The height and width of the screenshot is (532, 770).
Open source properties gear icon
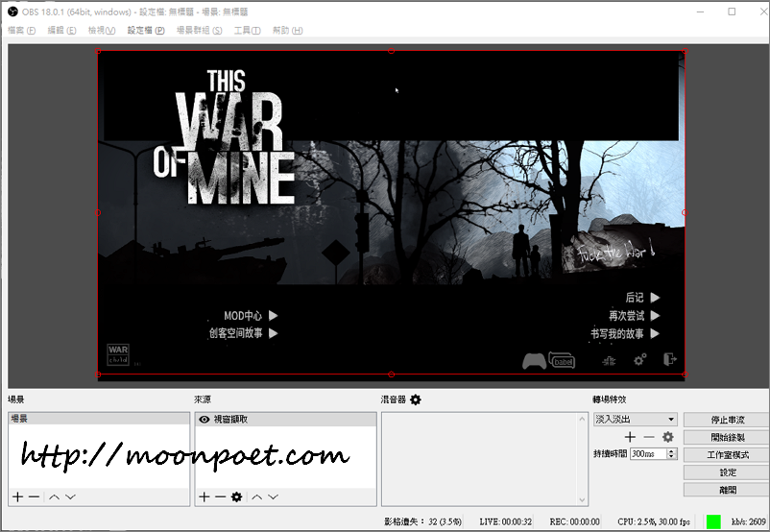tap(237, 497)
